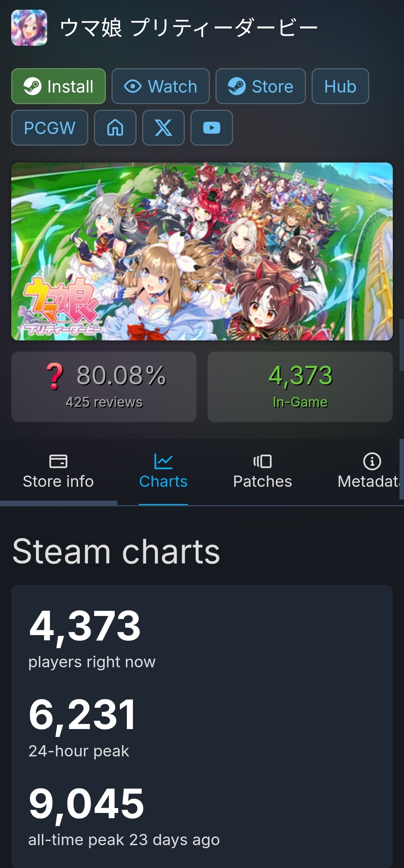Tap the 425 reviews rating box
Viewport: 404px width, 868px height.
104,387
